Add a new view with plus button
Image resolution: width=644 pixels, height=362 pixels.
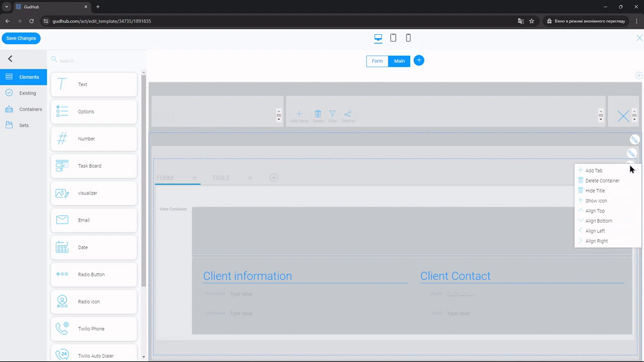click(x=419, y=60)
